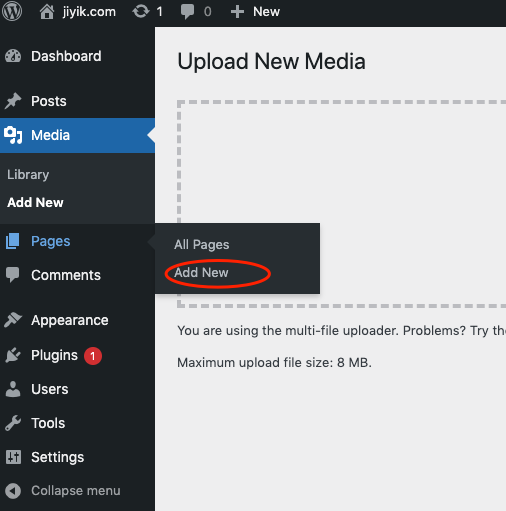Click update count 1 in admin bar
This screenshot has height=511, width=506.
tap(160, 12)
